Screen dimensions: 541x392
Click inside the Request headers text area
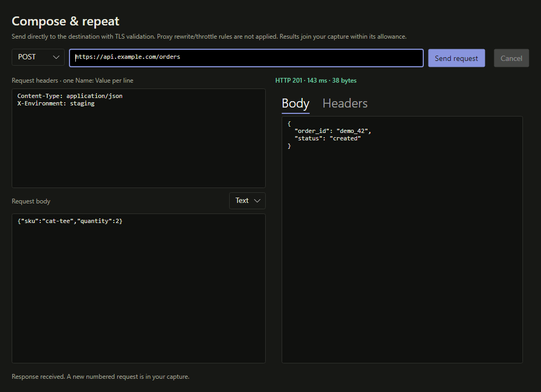click(x=139, y=138)
